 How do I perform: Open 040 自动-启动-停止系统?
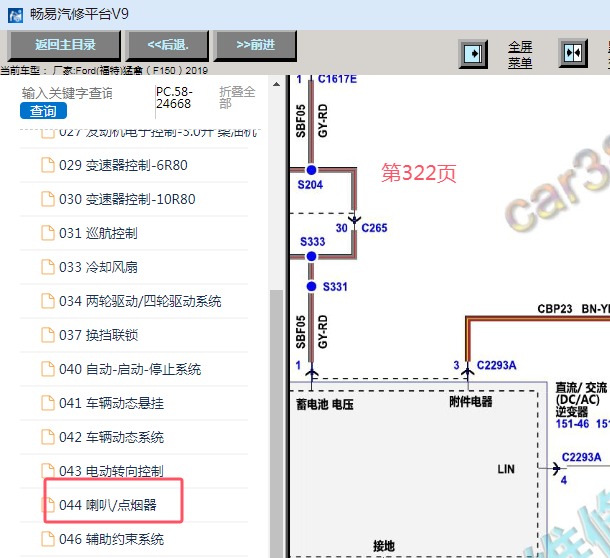130,369
